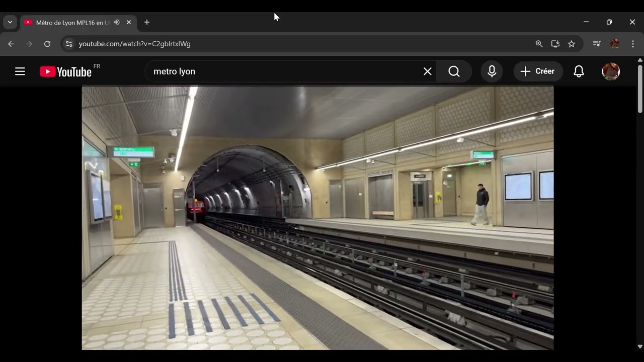Start voice search with the microphone

coord(492,71)
